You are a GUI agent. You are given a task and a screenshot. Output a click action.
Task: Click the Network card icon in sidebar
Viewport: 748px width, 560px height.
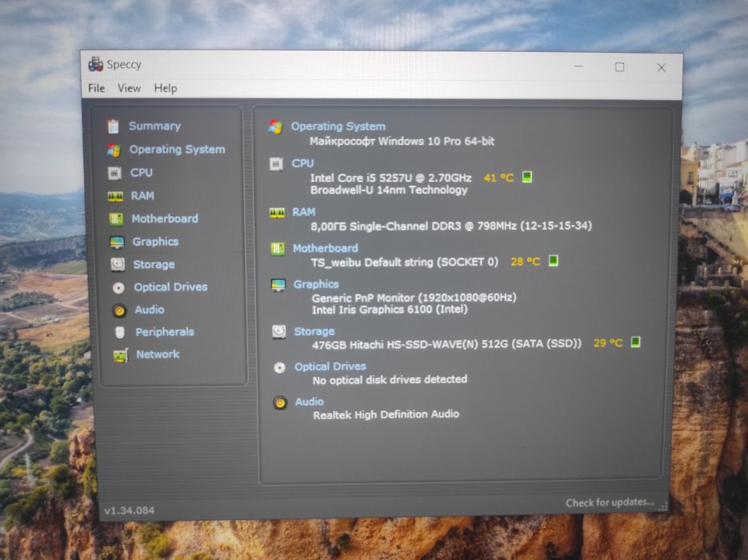click(120, 355)
